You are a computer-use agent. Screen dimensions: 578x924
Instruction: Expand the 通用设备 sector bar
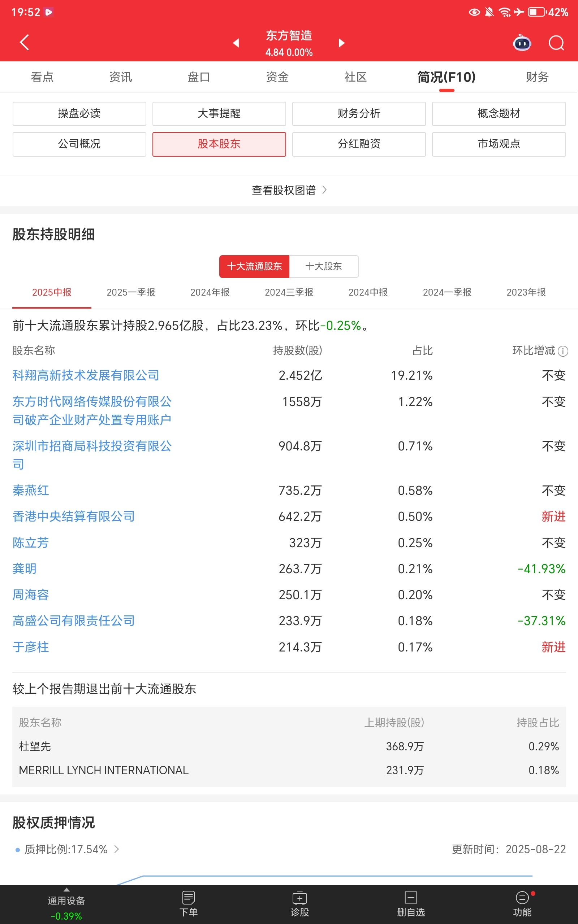66,904
